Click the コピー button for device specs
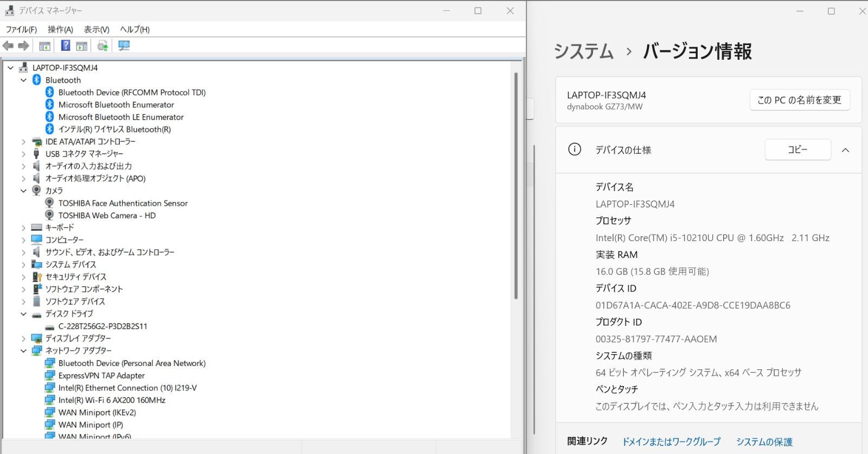The image size is (868, 454). point(797,149)
